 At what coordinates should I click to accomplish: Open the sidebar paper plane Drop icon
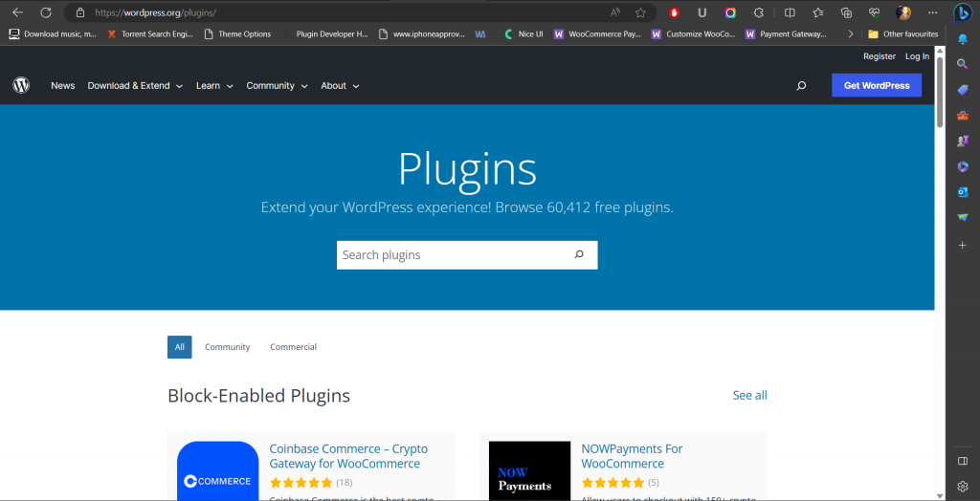coord(963,217)
